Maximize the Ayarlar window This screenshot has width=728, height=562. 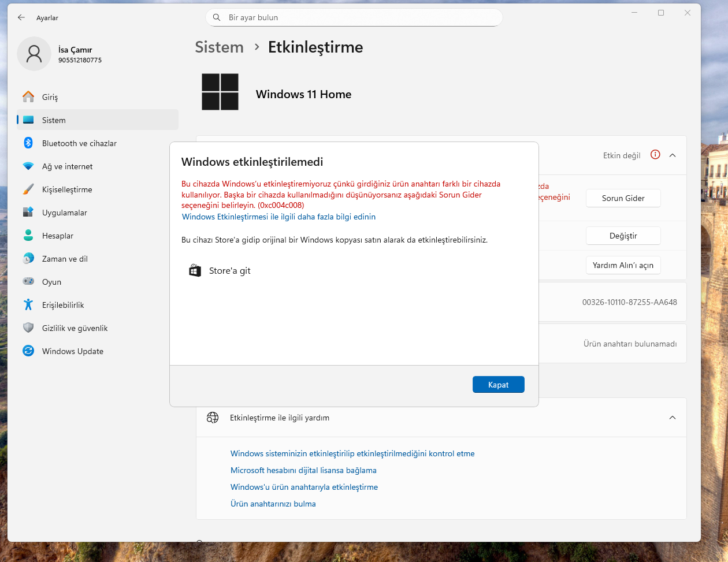[x=661, y=13]
